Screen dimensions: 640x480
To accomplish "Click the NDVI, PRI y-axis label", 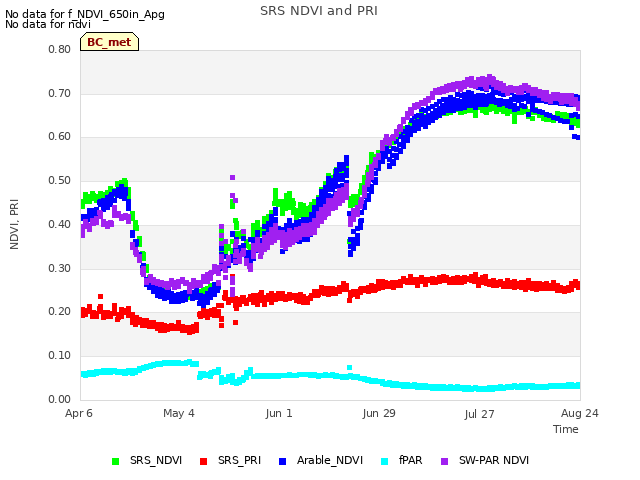I will click(x=14, y=224).
